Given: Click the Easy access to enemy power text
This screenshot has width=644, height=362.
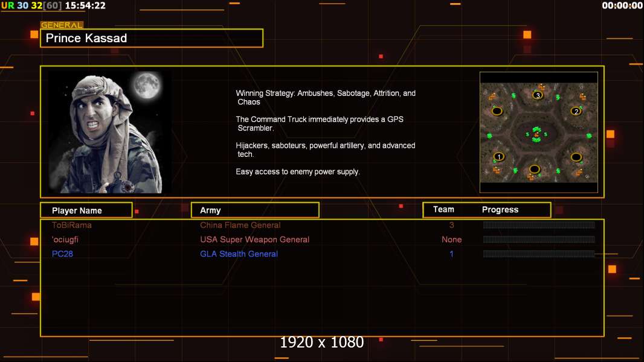Looking at the screenshot, I should coord(297,172).
